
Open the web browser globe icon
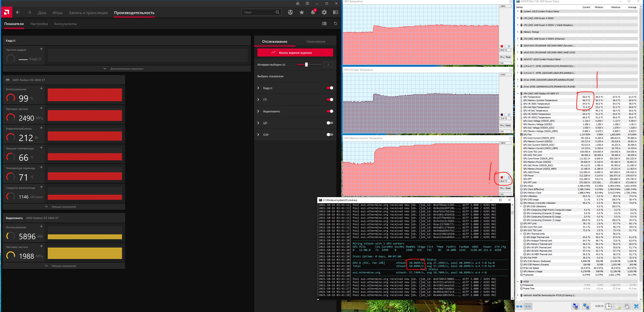click(x=290, y=12)
